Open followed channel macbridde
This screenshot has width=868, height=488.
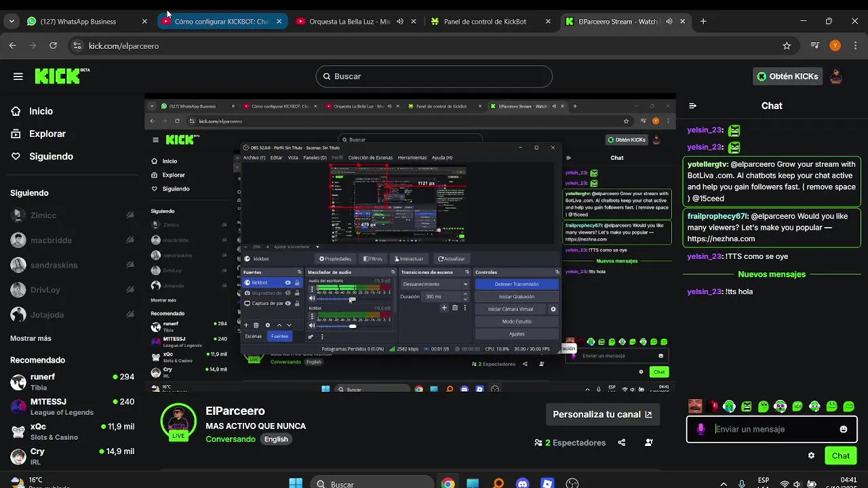tap(71, 240)
